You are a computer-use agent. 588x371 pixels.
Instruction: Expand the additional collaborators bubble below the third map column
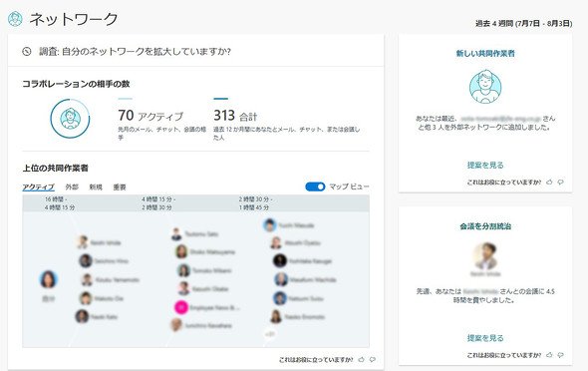(x=270, y=333)
